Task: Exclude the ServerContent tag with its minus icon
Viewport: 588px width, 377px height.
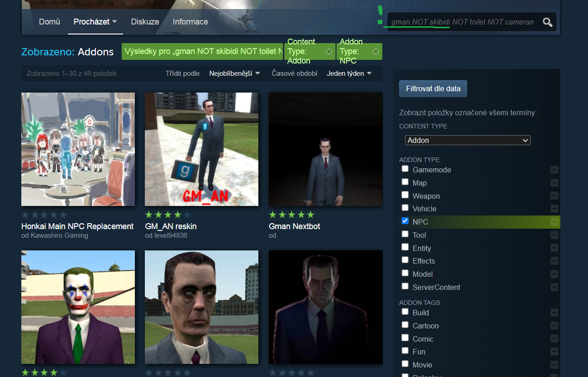Action: 554,287
